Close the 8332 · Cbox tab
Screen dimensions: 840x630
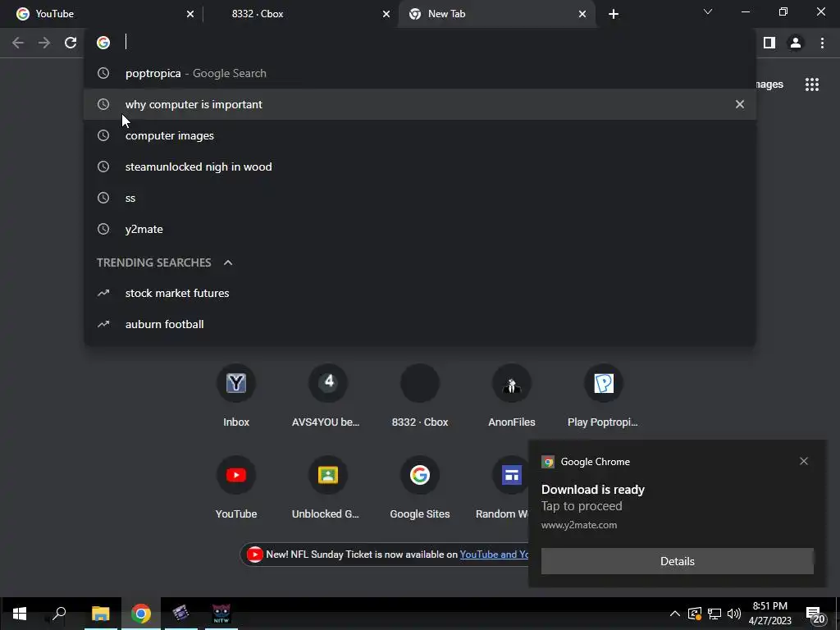[x=386, y=14]
